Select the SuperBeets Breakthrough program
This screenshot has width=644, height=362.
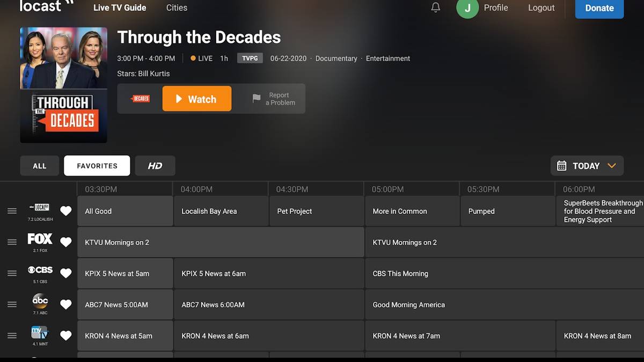click(601, 211)
